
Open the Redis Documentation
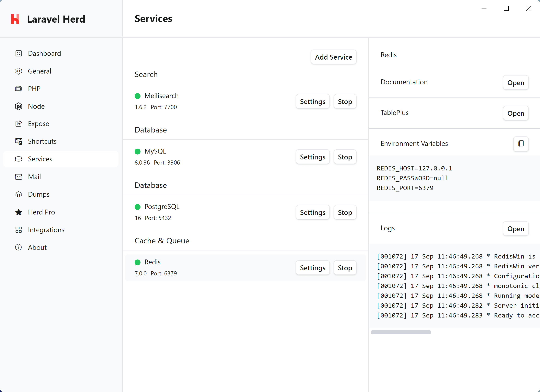516,83
